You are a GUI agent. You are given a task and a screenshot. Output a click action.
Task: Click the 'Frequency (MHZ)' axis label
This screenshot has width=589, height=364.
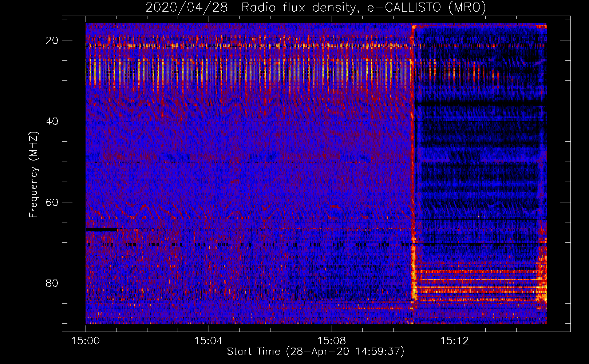[x=33, y=175]
